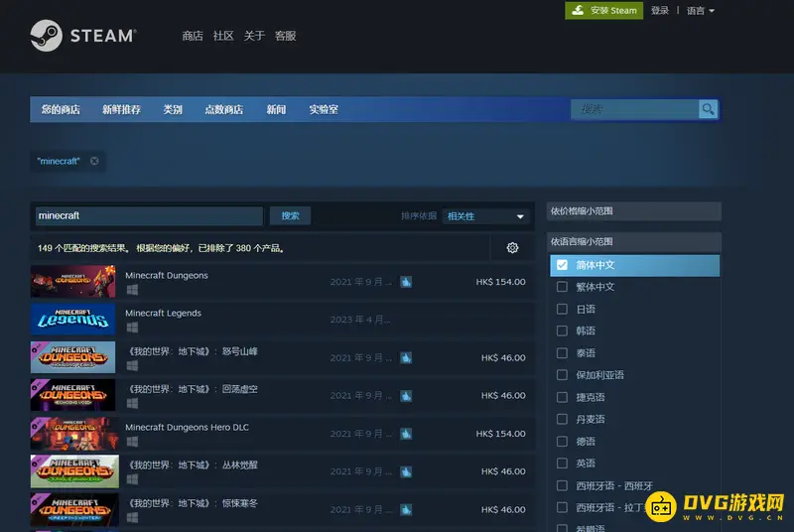
Task: Click Windows icon under Minecraft Dungeons Hero DLC
Action: (x=131, y=442)
